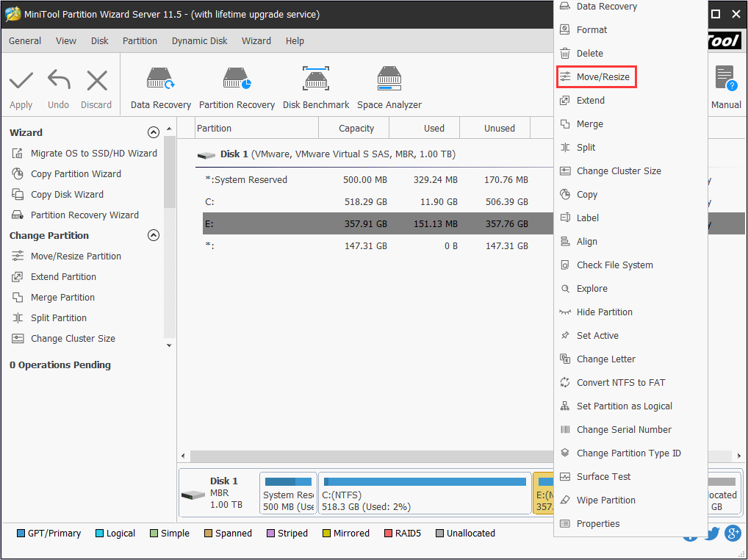Click partition list scroll left arrow
Image resolution: width=748 pixels, height=560 pixels.
(x=184, y=456)
